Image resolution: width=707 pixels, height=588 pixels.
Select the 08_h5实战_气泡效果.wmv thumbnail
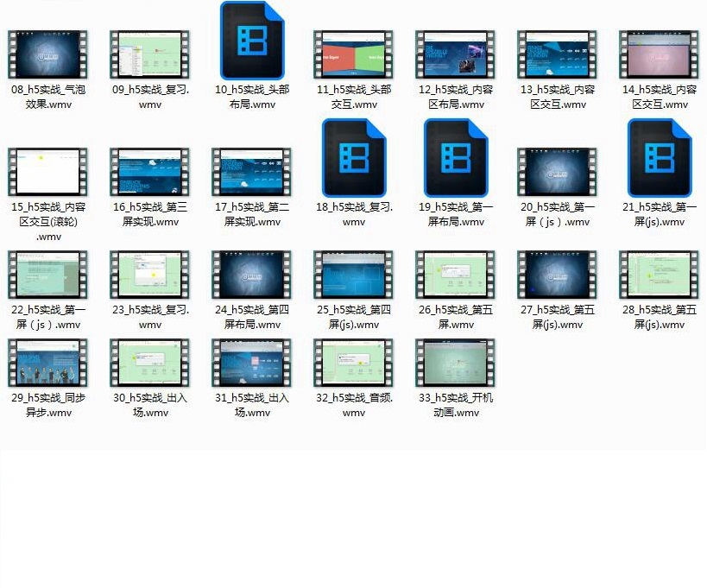(47, 54)
